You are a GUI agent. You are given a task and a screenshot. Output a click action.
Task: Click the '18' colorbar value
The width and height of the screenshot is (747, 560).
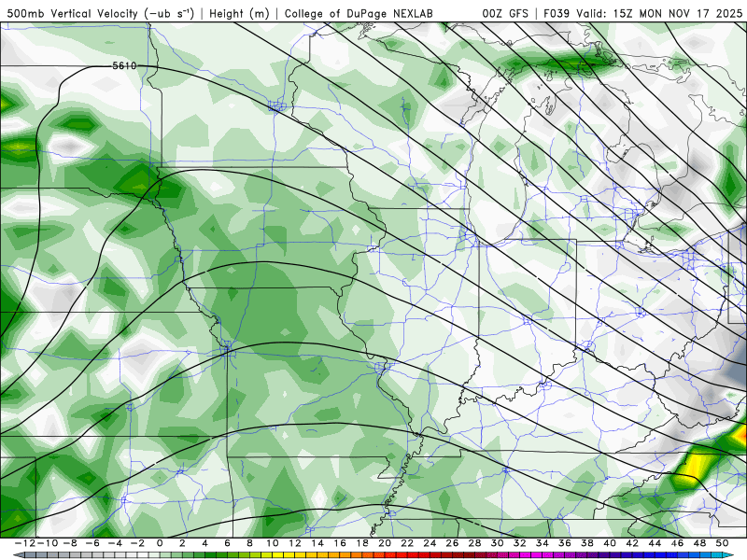pyautogui.click(x=362, y=543)
